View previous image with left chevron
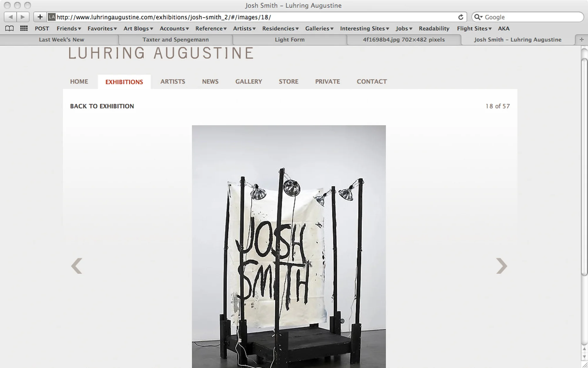 (77, 266)
